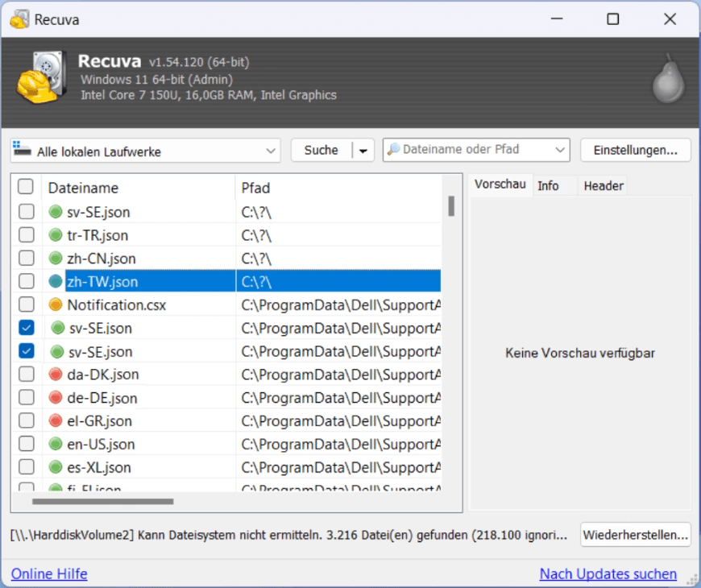Click the Suche scan button
The image size is (701, 588).
[321, 150]
